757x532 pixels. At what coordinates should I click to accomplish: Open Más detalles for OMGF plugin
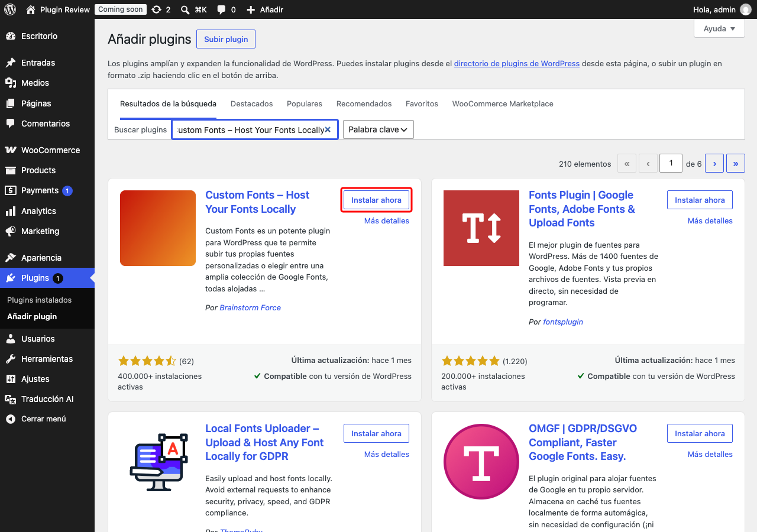710,454
